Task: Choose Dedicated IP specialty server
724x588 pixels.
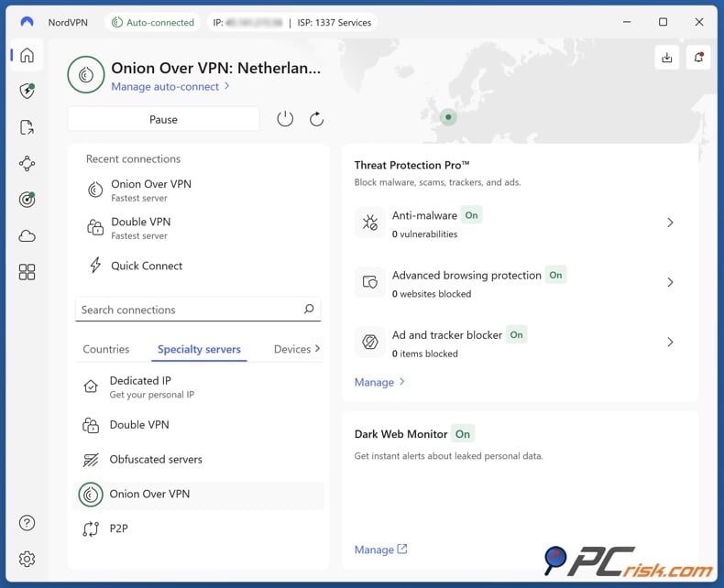Action: point(198,387)
